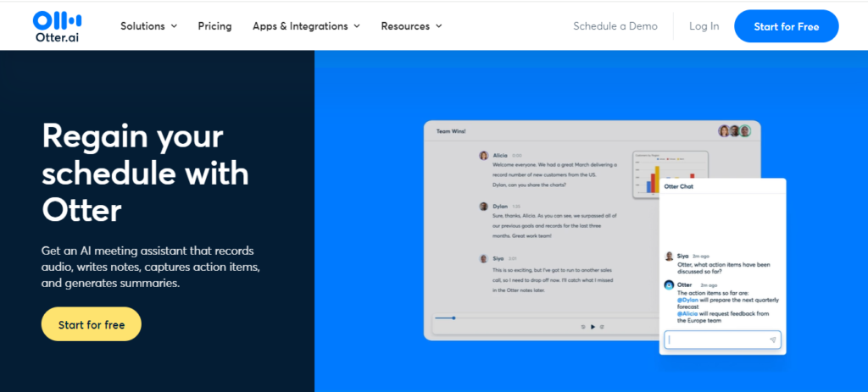Click Alicia's Welcome everyone transcript message
This screenshot has width=868, height=392.
pyautogui.click(x=554, y=174)
